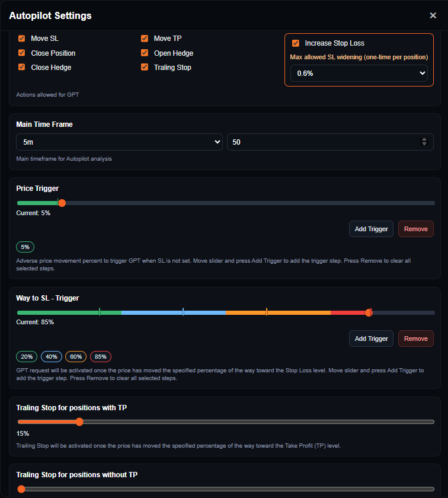Click the 'Current: 5%' value text
This screenshot has width=448, height=498.
coord(33,213)
